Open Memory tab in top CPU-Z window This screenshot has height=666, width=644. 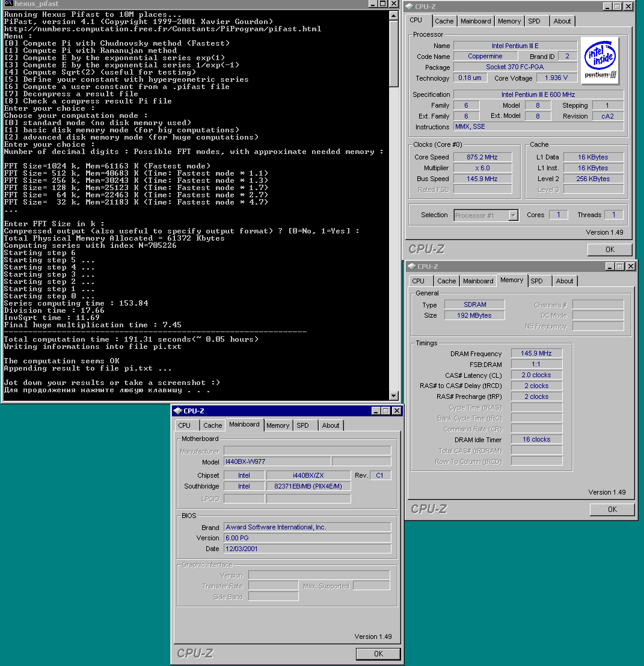(509, 21)
